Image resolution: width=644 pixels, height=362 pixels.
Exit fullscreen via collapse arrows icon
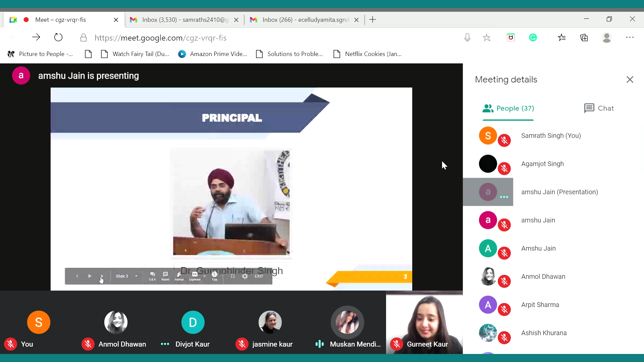233,276
